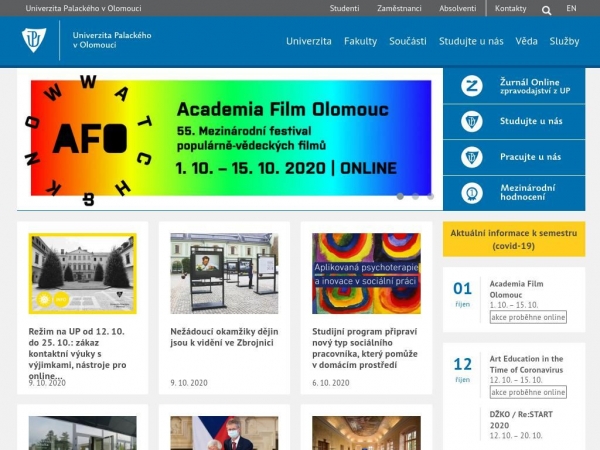Open the Univerzita menu
Image resolution: width=600 pixels, height=450 pixels.
(x=309, y=41)
